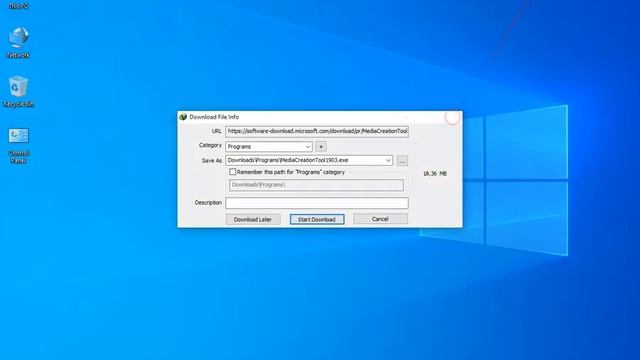Open the Category dropdown showing Programs
This screenshot has width=640, height=360.
269,147
